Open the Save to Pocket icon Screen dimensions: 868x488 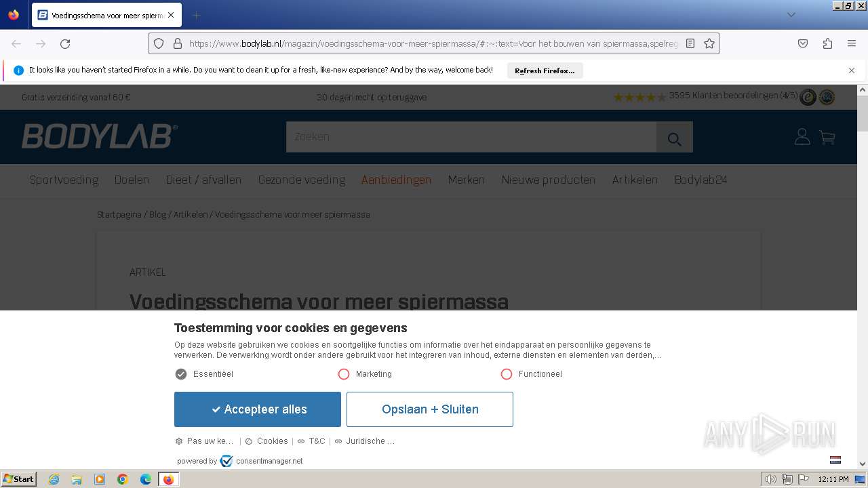[803, 43]
